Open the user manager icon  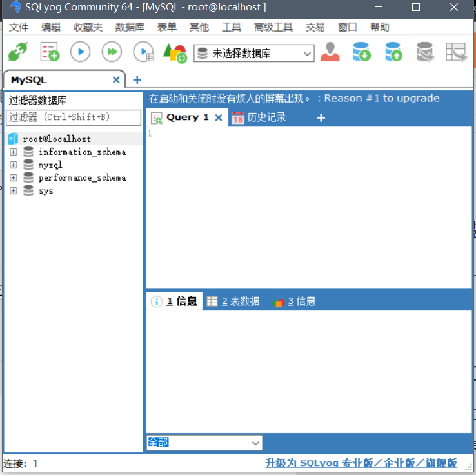[x=330, y=52]
